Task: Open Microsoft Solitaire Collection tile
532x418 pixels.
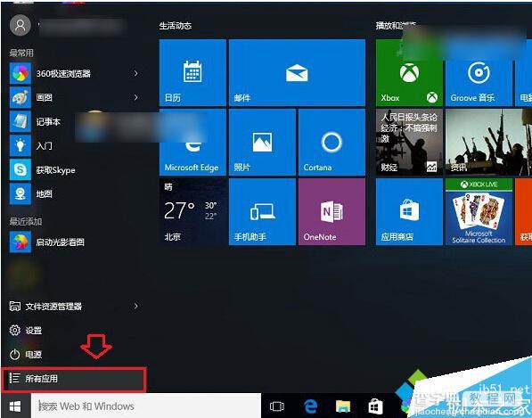Action: pos(479,212)
